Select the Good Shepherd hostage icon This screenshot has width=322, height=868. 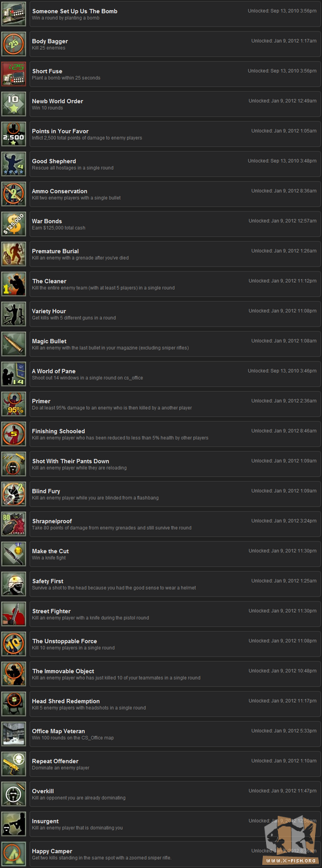point(14,164)
